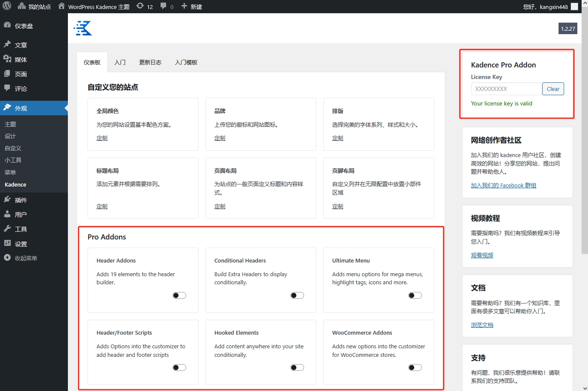Click 'Your license key is valid' text

pos(502,103)
